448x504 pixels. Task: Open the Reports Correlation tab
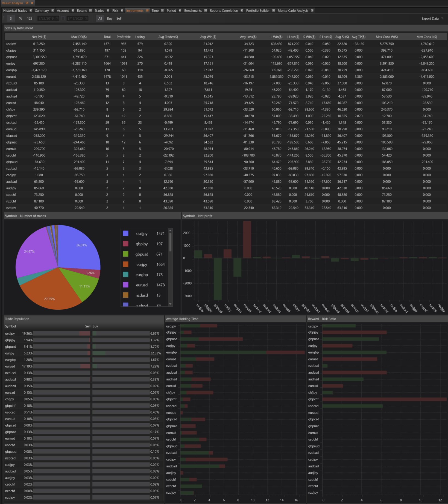tap(224, 11)
